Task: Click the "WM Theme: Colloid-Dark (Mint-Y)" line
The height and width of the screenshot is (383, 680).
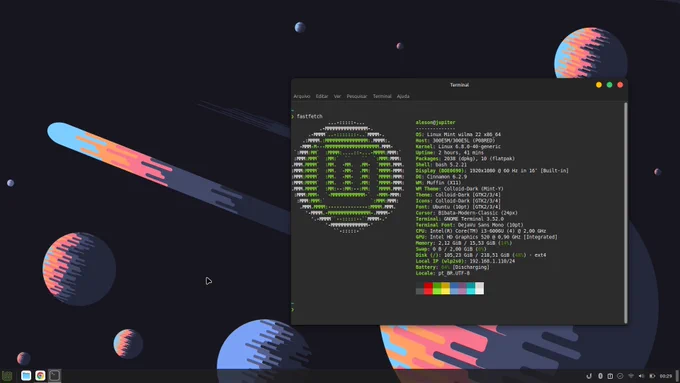Action: coord(459,189)
